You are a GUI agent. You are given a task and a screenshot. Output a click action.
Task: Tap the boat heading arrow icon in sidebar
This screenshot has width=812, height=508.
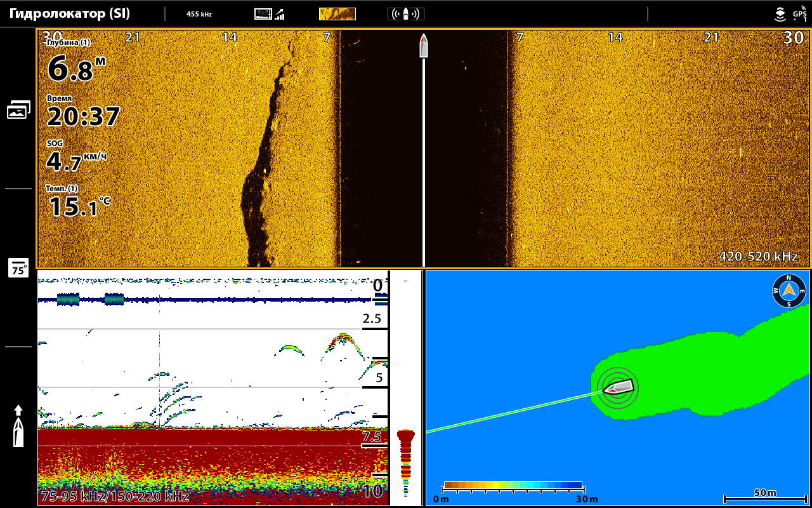tap(18, 425)
